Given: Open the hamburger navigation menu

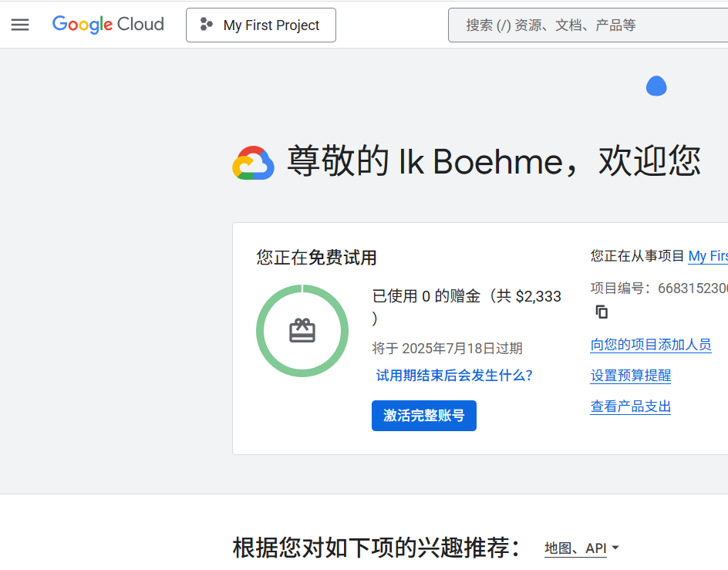Looking at the screenshot, I should [x=20, y=25].
